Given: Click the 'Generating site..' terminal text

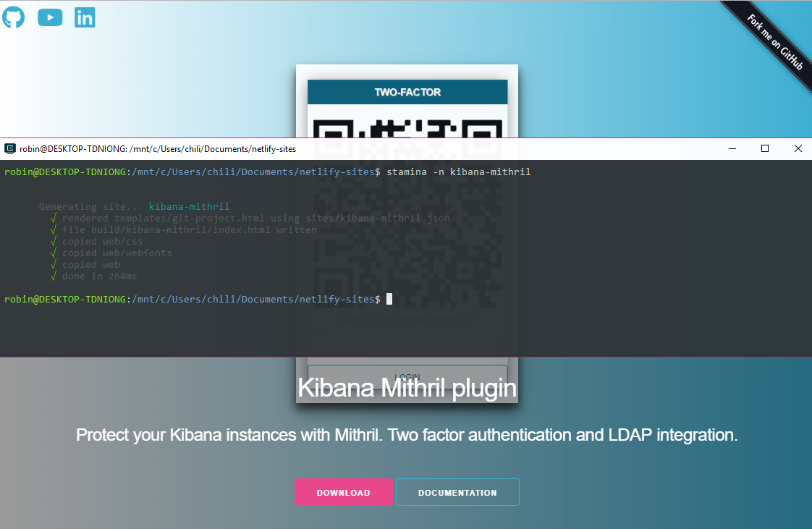Looking at the screenshot, I should pyautogui.click(x=88, y=206).
